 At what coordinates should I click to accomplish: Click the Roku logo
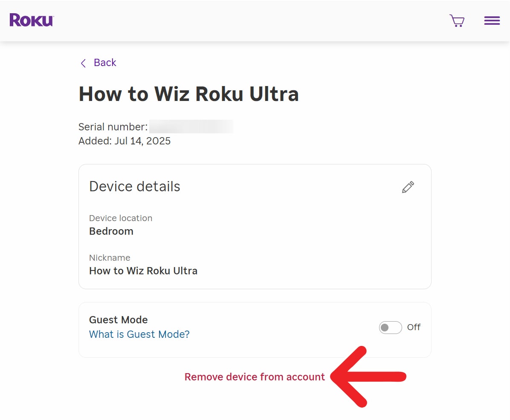31,20
